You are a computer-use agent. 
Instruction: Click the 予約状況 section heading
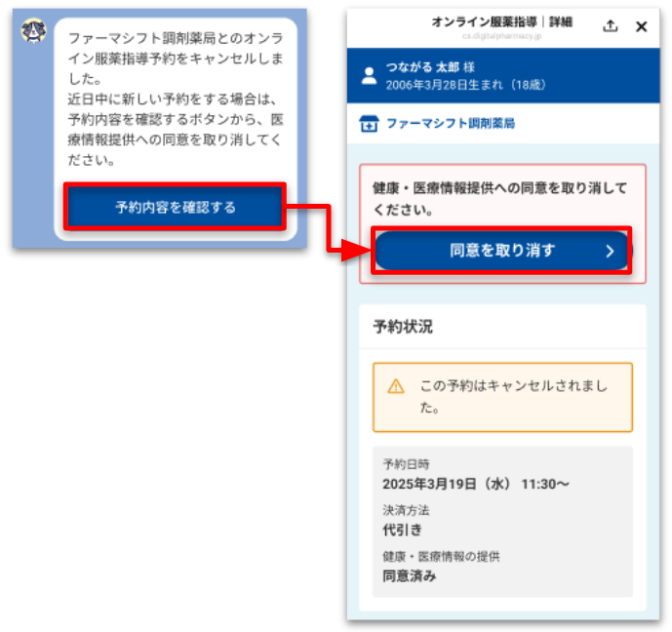click(403, 327)
